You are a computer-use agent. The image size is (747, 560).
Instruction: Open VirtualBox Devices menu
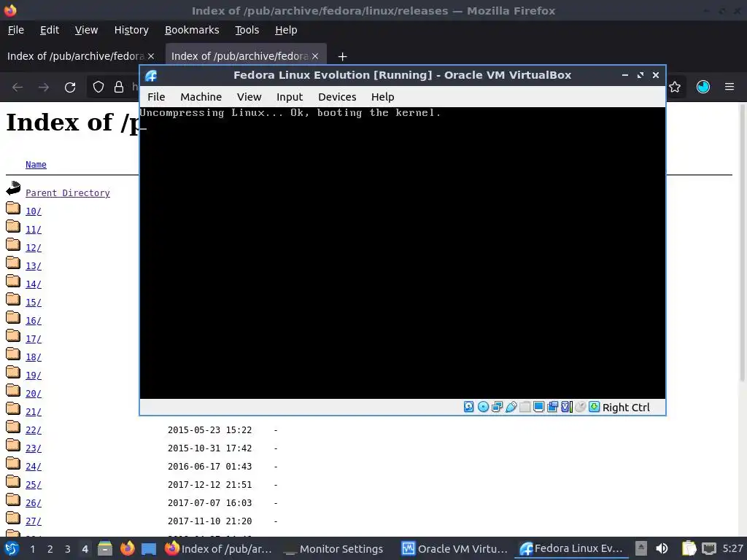pos(337,97)
